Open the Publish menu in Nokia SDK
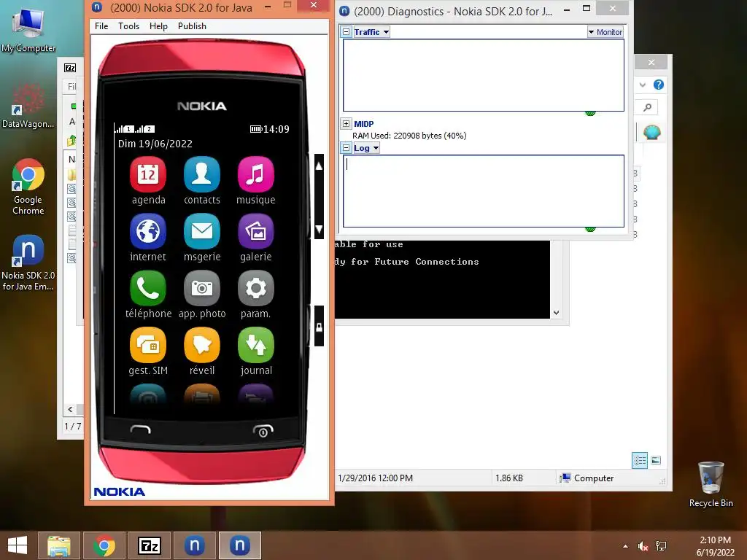Screen dimensions: 747x560 (192, 26)
